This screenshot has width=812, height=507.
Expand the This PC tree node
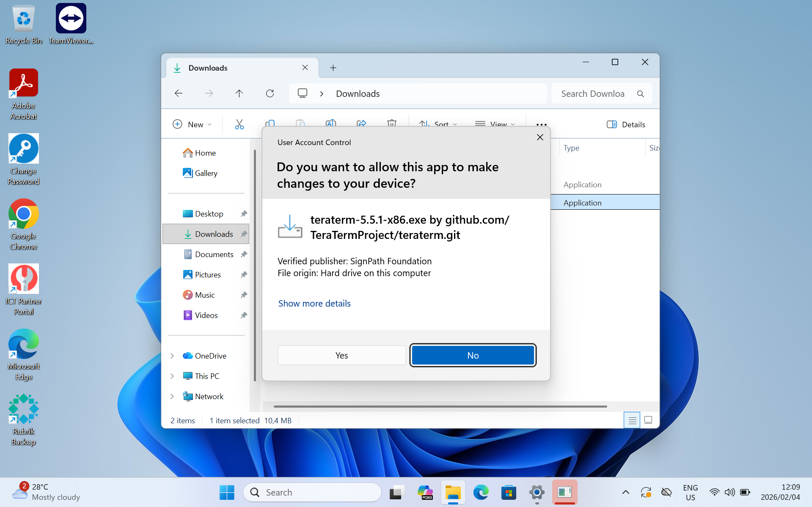click(172, 376)
